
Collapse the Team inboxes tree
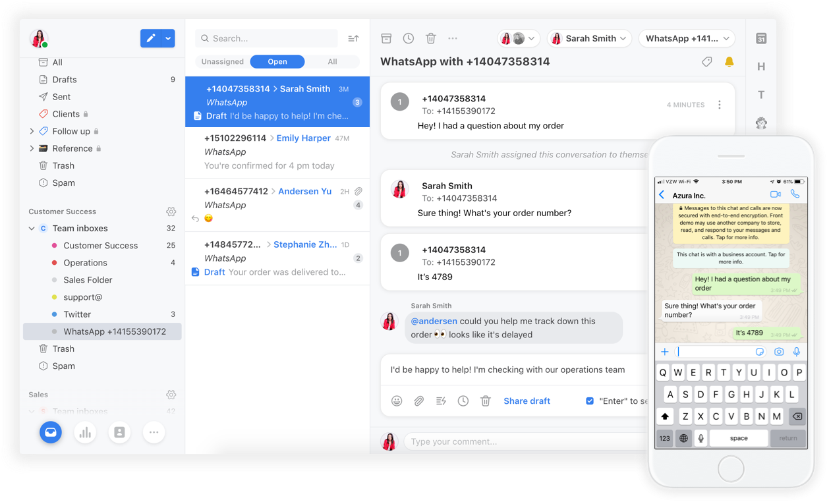pyautogui.click(x=32, y=229)
